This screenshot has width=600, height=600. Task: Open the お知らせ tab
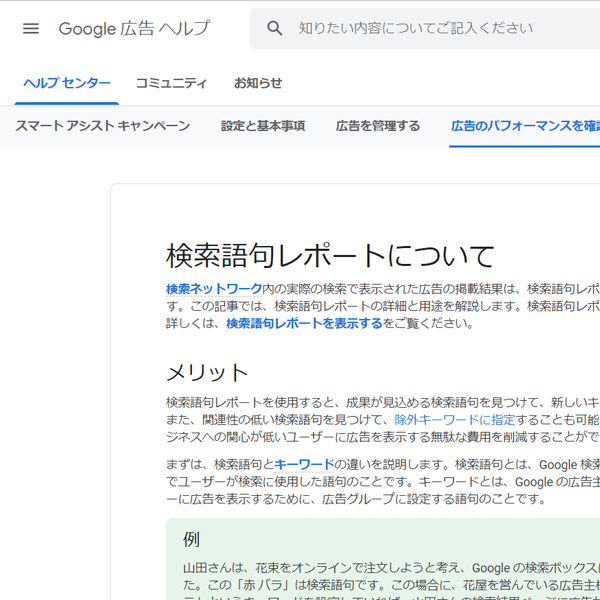[258, 83]
